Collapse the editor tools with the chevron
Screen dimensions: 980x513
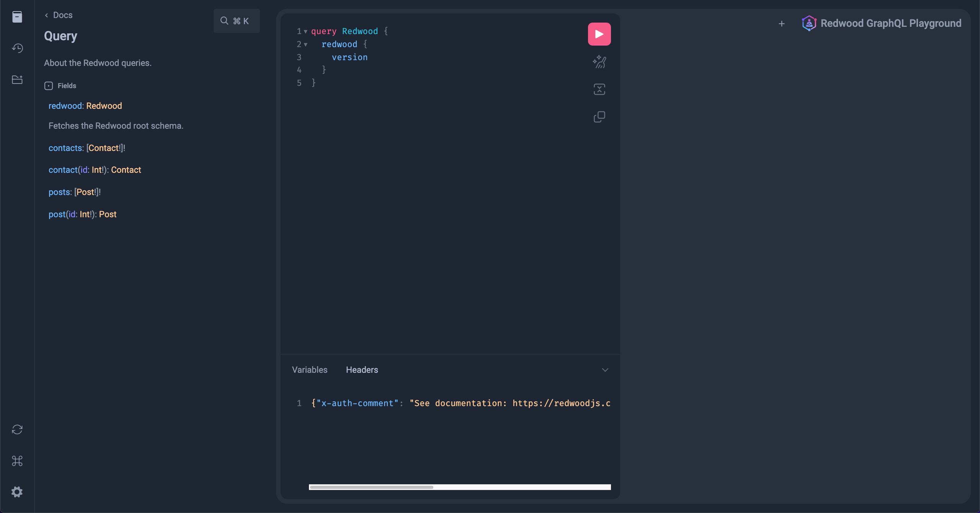point(605,370)
